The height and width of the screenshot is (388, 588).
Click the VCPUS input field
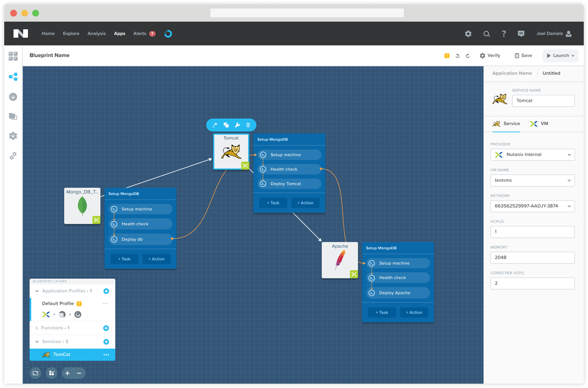(532, 232)
